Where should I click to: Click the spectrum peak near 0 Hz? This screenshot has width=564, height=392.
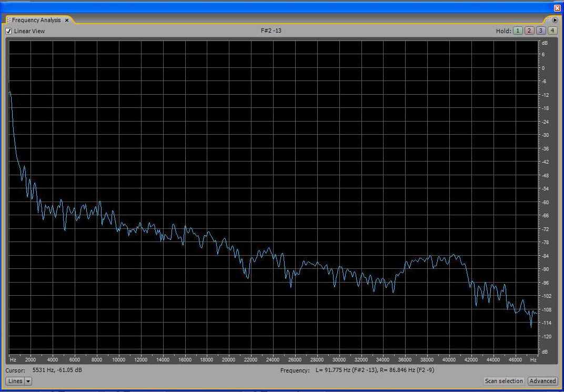pos(10,93)
